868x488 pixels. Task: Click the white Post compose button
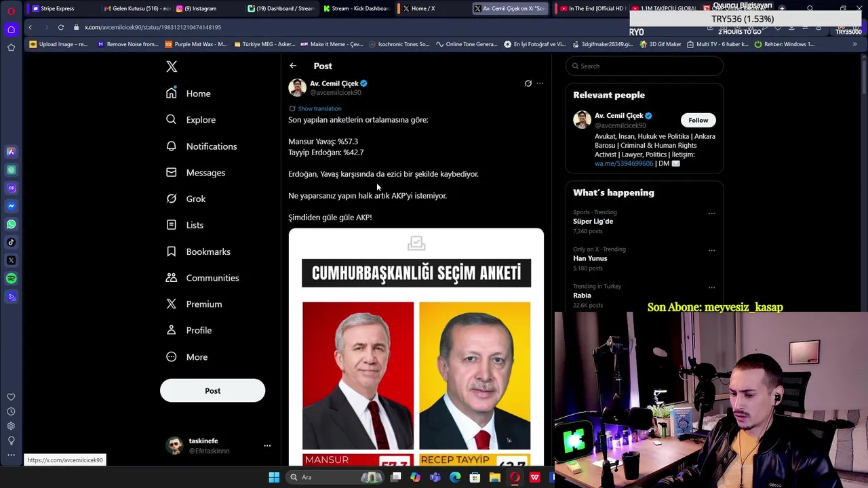click(212, 390)
